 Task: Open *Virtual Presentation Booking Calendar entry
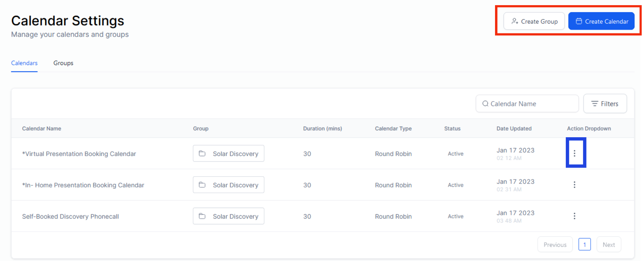[79, 154]
